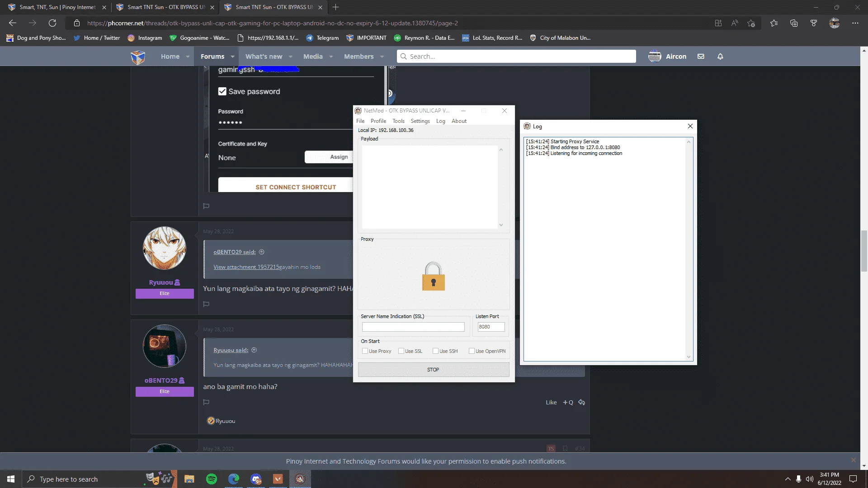Viewport: 868px width, 488px height.
Task: Go back with browser back arrow
Action: (x=13, y=23)
